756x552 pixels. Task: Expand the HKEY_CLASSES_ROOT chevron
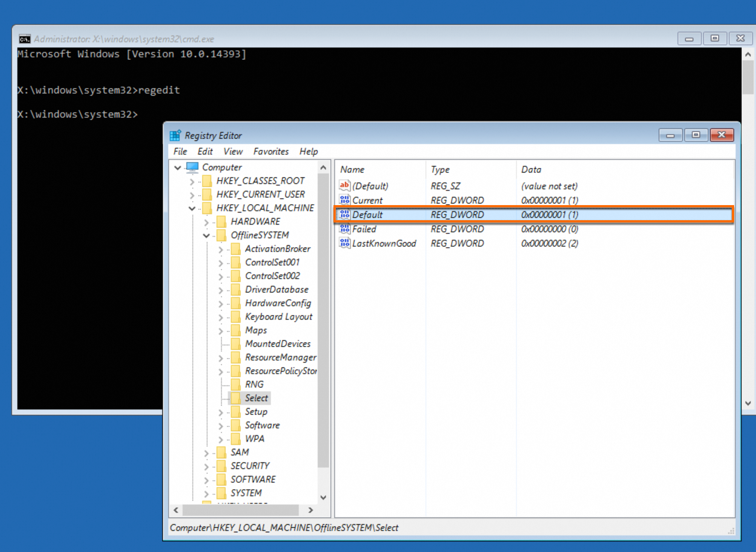(192, 181)
